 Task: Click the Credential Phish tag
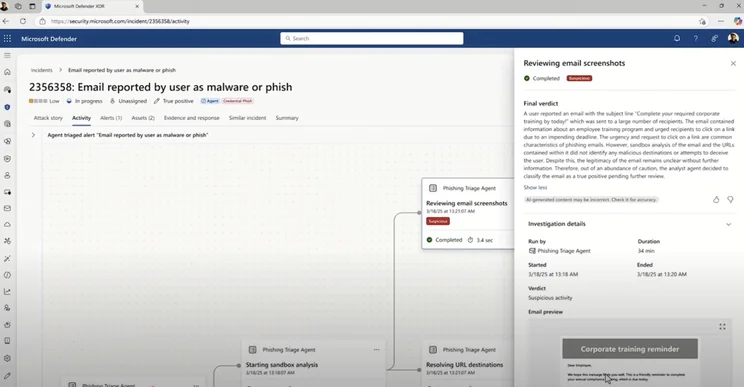click(237, 101)
